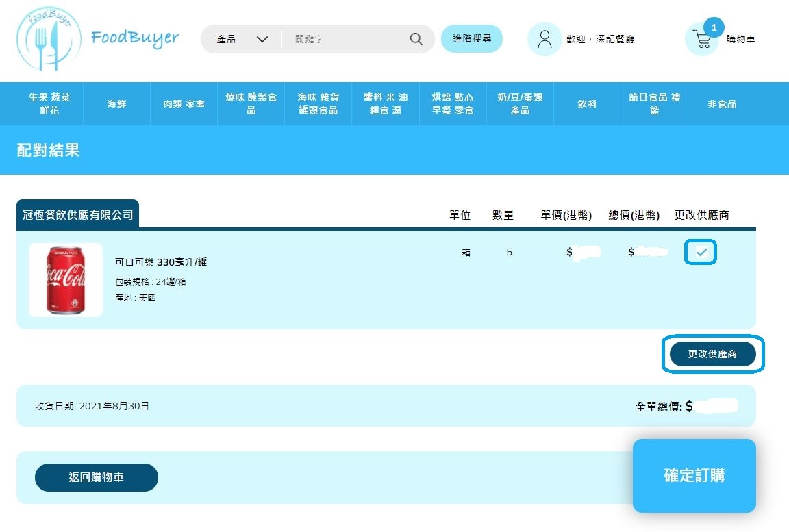Open the 奶/豆/蛋類產品 category menu
The width and height of the screenshot is (789, 532).
[x=520, y=103]
